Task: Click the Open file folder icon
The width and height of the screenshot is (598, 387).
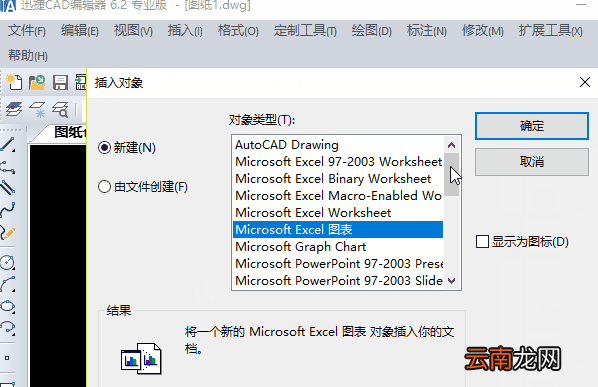Action: (x=37, y=82)
